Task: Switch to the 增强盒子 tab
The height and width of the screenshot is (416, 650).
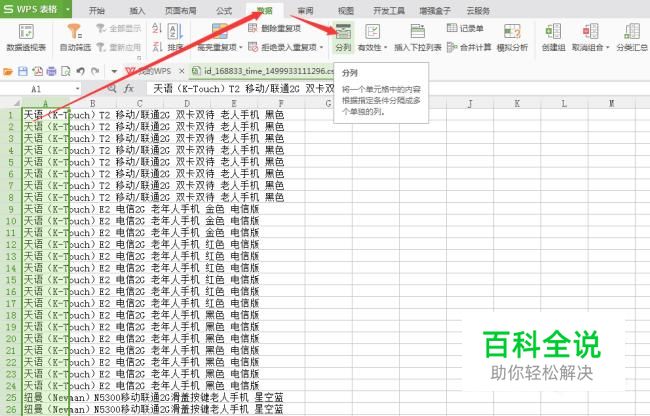Action: (435, 10)
